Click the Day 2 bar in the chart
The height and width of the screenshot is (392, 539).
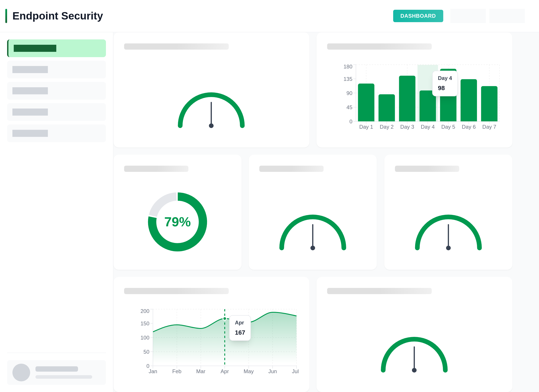(387, 108)
